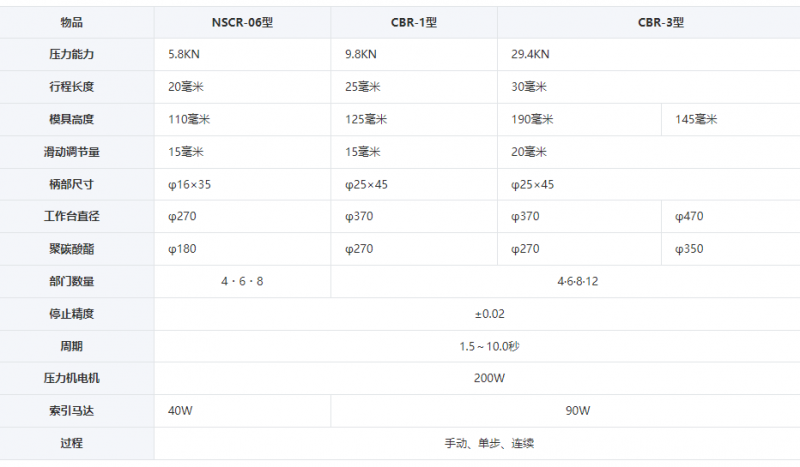The image size is (800, 467).
Task: Select the 行程长度 row label
Action: coord(71,87)
